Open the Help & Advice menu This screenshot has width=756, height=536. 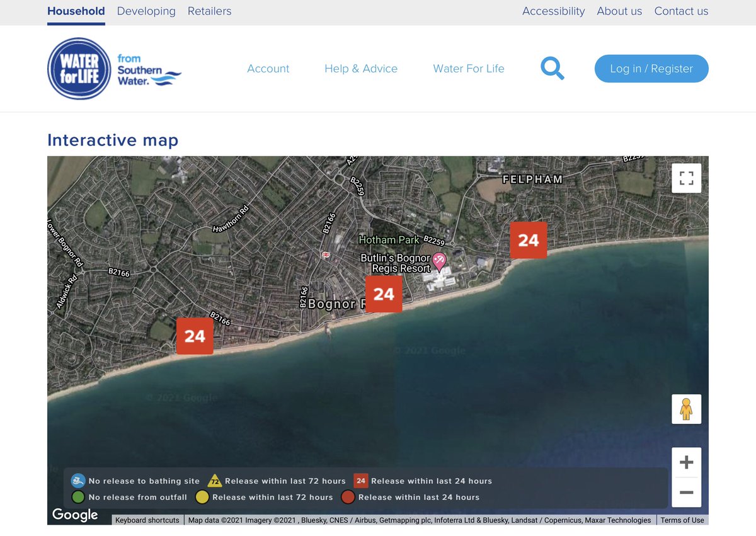pos(361,69)
